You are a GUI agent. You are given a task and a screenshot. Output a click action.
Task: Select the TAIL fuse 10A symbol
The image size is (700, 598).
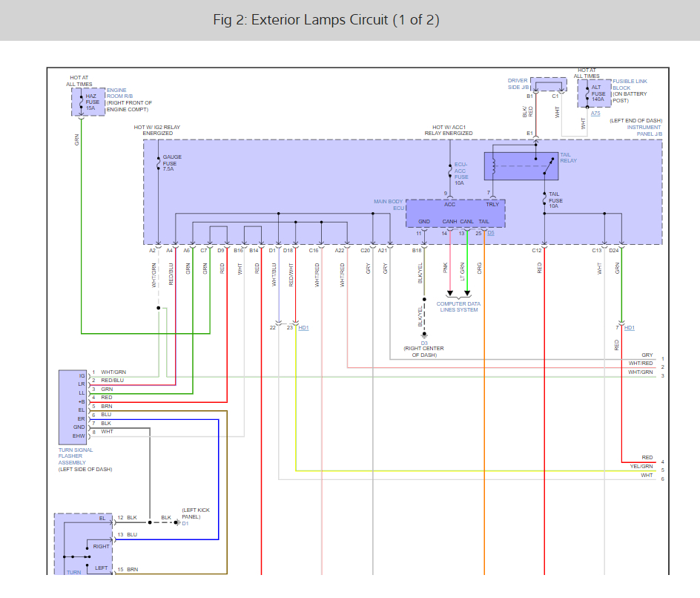544,200
